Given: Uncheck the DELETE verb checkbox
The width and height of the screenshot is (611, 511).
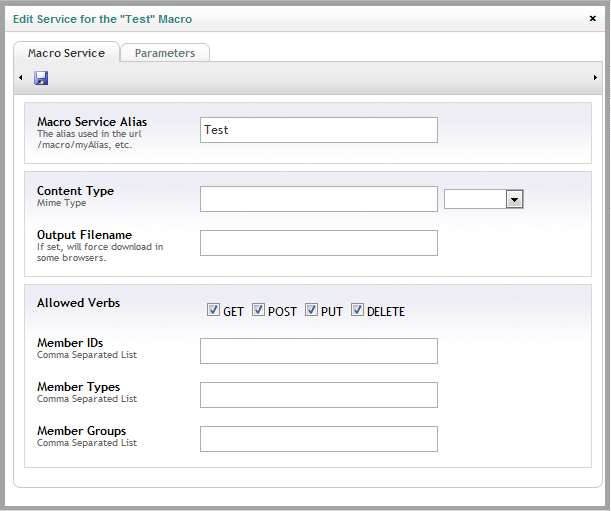Looking at the screenshot, I should point(357,310).
